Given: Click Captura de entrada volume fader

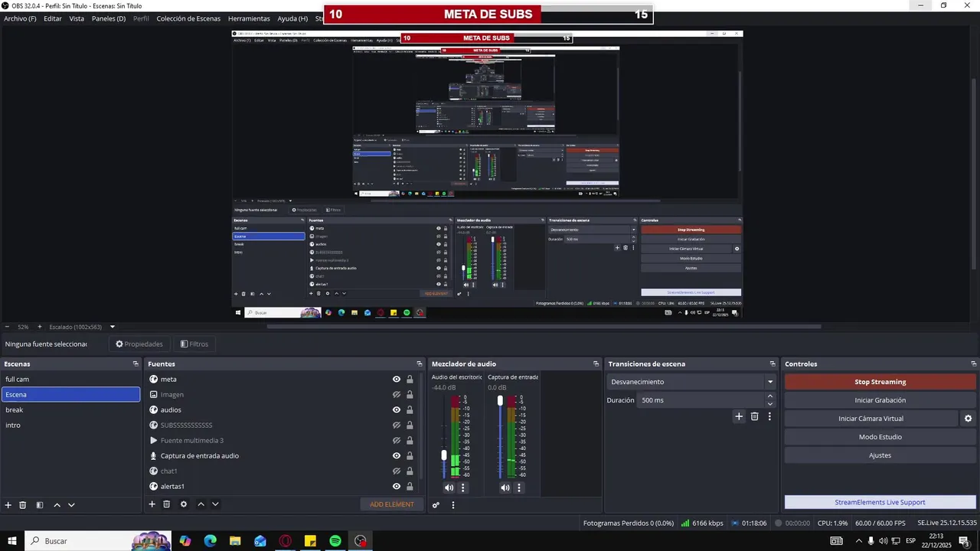Looking at the screenshot, I should [500, 400].
